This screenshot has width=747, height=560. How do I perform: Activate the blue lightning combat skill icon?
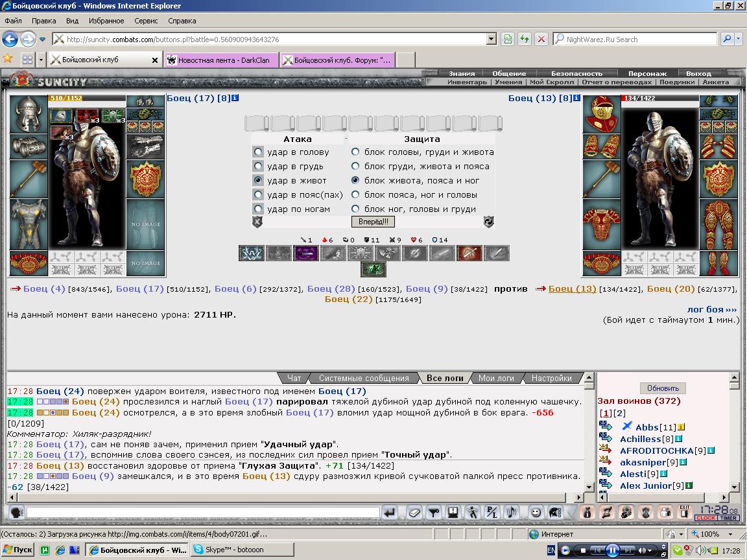(252, 253)
